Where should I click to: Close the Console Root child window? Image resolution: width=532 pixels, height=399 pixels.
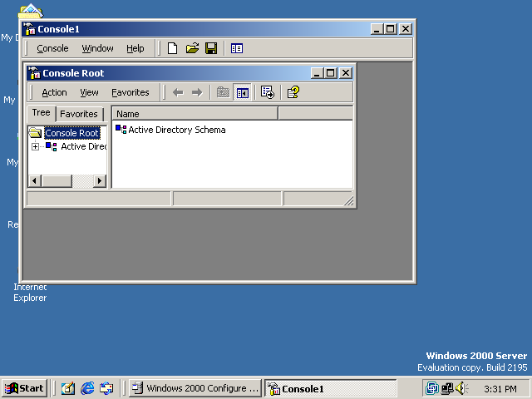[346, 73]
